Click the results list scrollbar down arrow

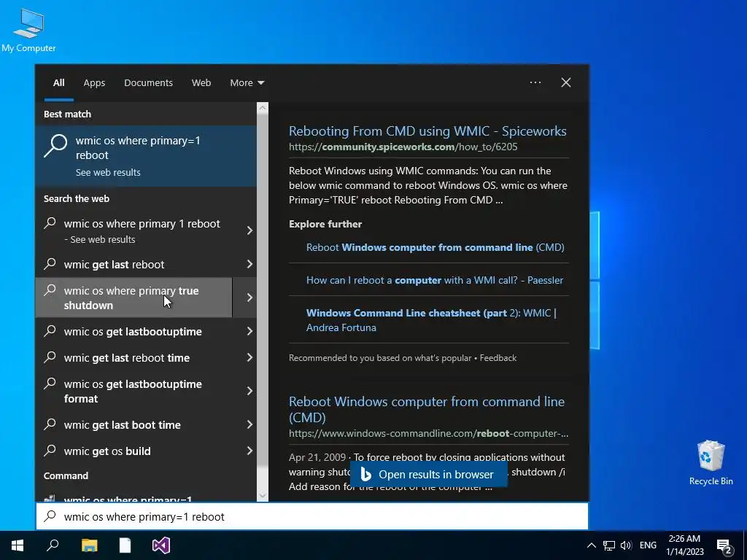pos(263,496)
